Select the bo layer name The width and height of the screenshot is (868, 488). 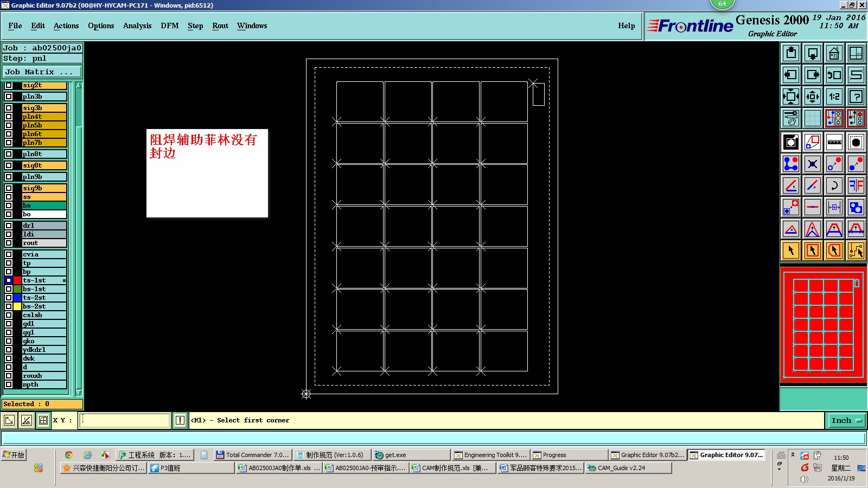point(44,214)
